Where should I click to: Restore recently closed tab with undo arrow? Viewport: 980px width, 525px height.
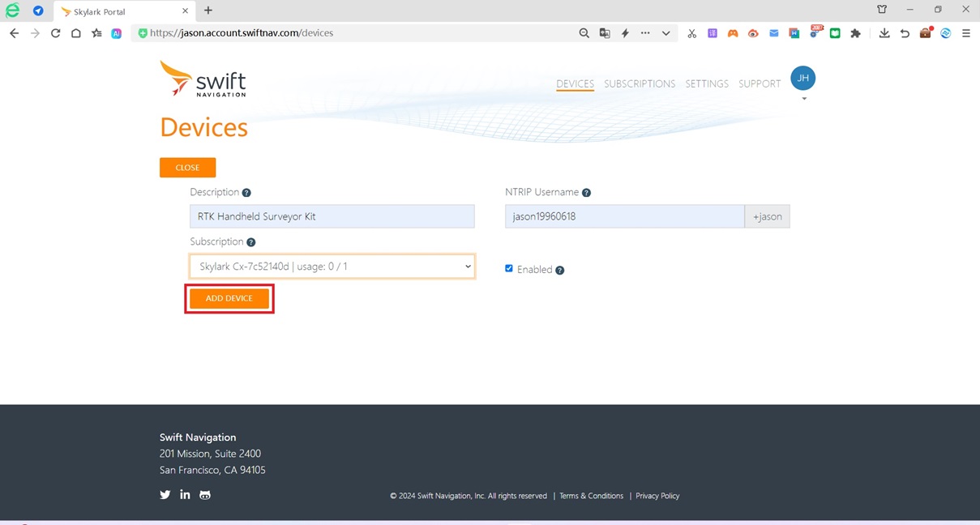905,33
